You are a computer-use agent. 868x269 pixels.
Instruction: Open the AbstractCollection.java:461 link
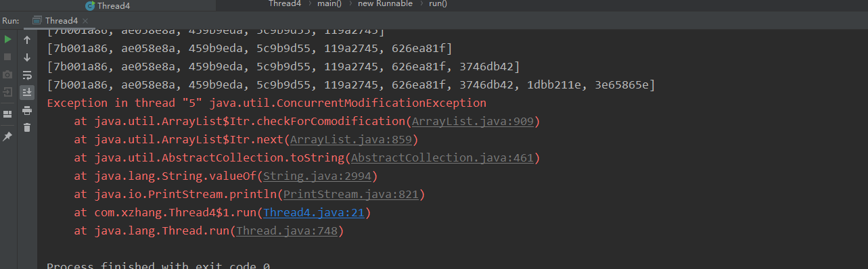442,158
